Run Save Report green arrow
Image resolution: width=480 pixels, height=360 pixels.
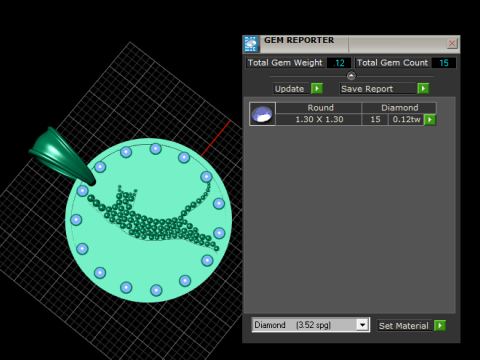(x=423, y=89)
